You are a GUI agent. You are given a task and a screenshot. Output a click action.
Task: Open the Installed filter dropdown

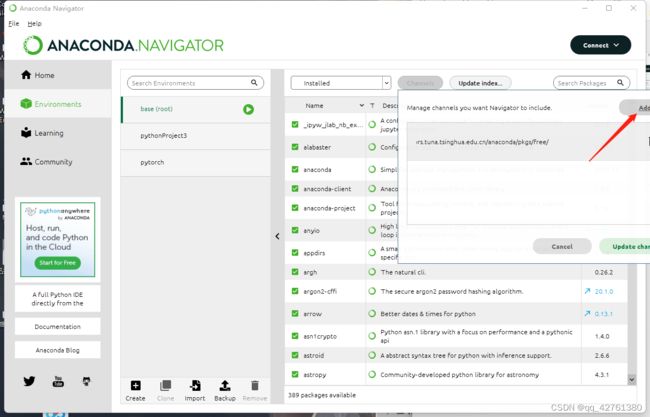(x=341, y=83)
